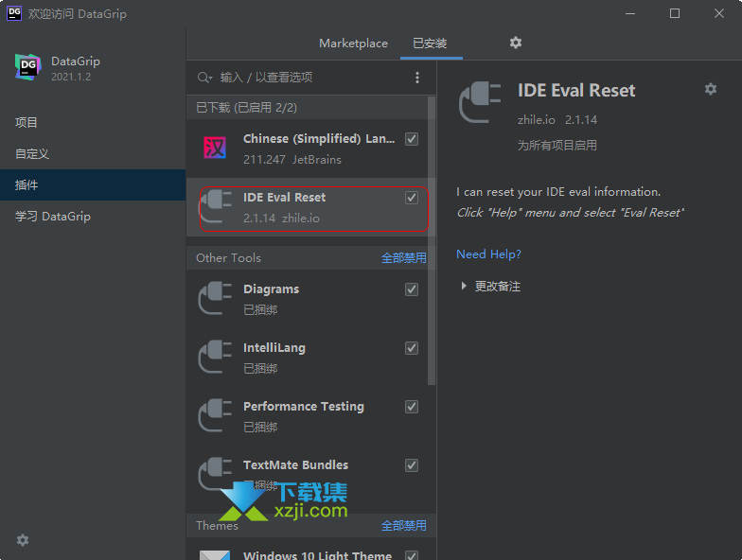Toggle the TextMate Bundles plugin checkbox
The width and height of the screenshot is (742, 560).
[x=412, y=465]
